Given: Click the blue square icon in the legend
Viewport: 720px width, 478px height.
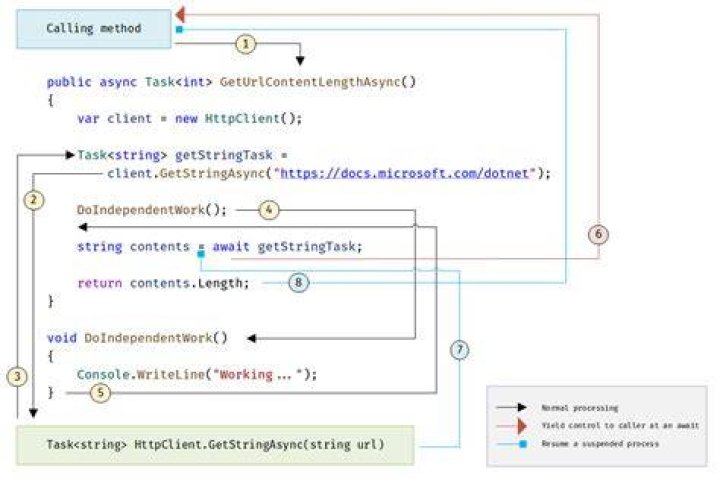Looking at the screenshot, I should [523, 444].
